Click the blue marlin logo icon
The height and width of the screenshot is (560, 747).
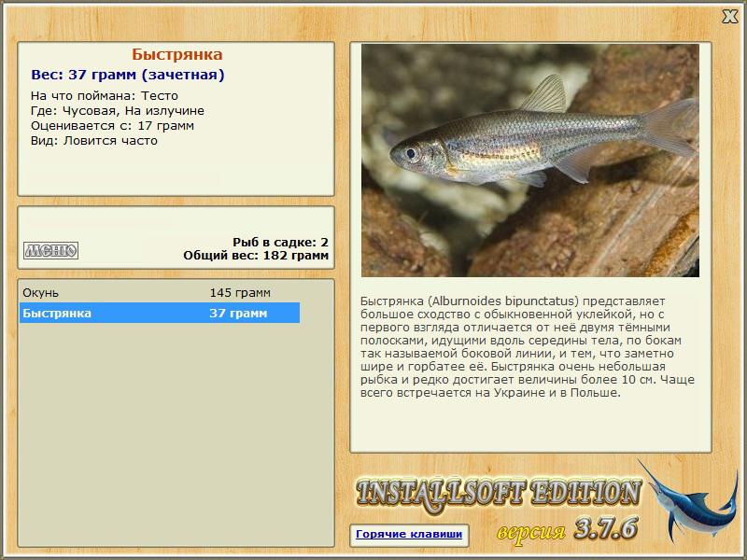click(691, 502)
